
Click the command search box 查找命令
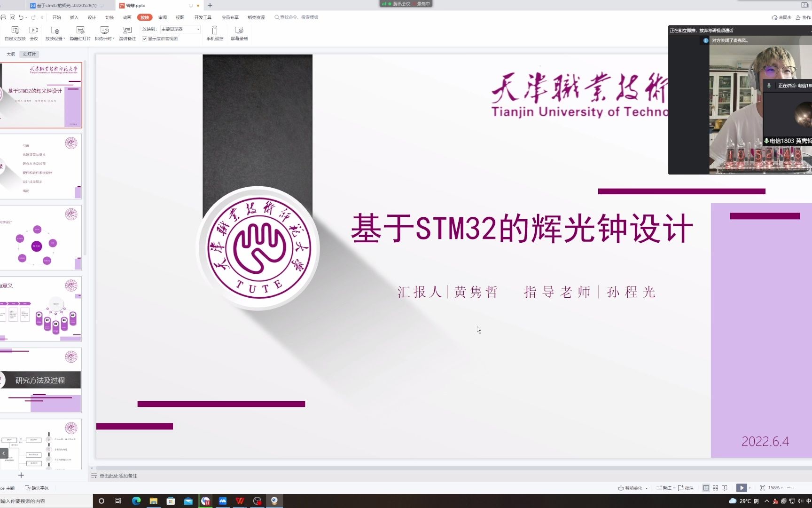297,17
